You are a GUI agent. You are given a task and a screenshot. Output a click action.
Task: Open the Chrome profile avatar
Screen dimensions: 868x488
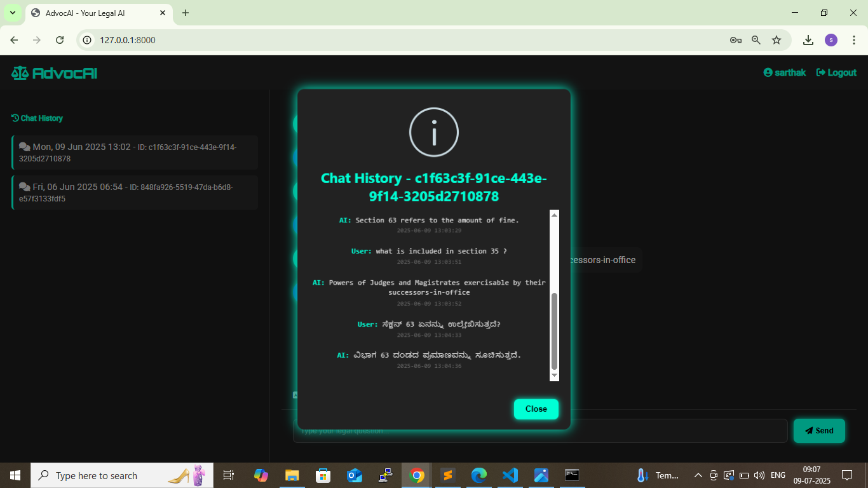pos(831,40)
